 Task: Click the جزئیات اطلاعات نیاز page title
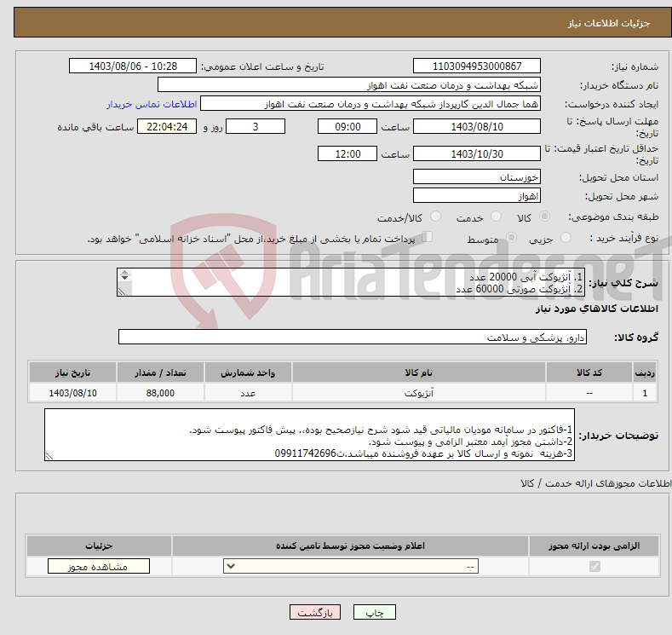(x=609, y=23)
